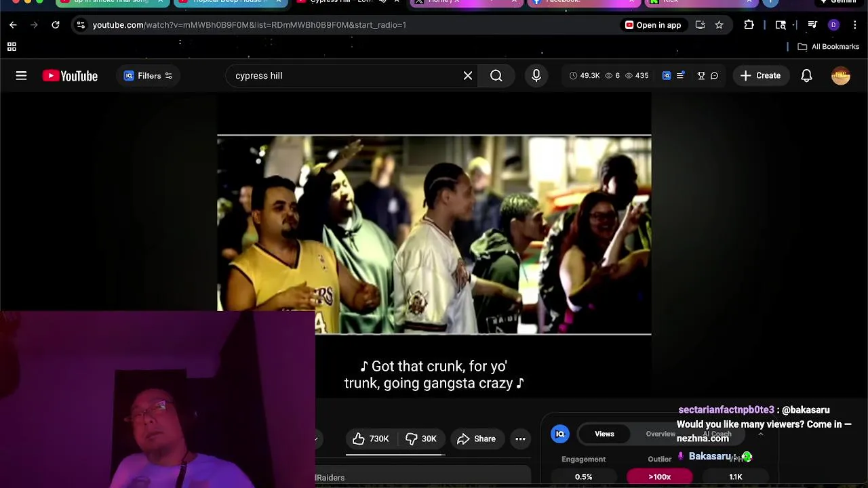868x488 pixels.
Task: Check the 435 eye views stat
Action: (637, 76)
